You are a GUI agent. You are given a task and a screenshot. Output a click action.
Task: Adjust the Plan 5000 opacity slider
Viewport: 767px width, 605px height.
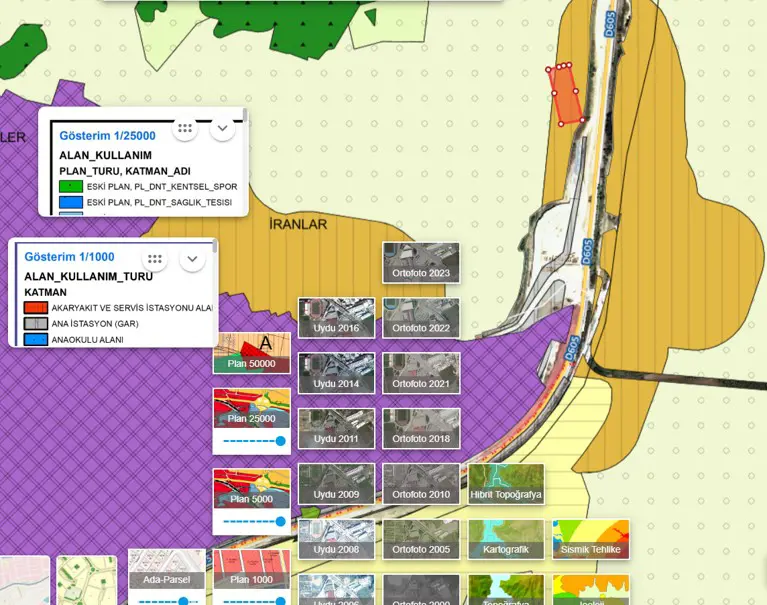[254, 521]
